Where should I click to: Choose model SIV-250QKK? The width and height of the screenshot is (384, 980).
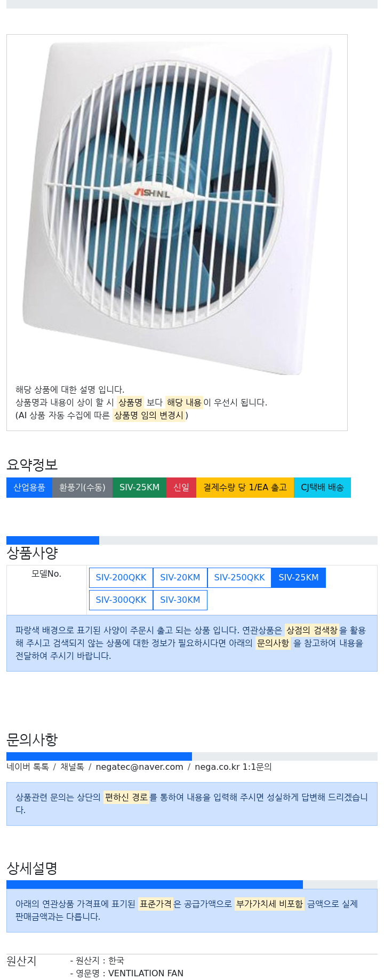click(239, 578)
